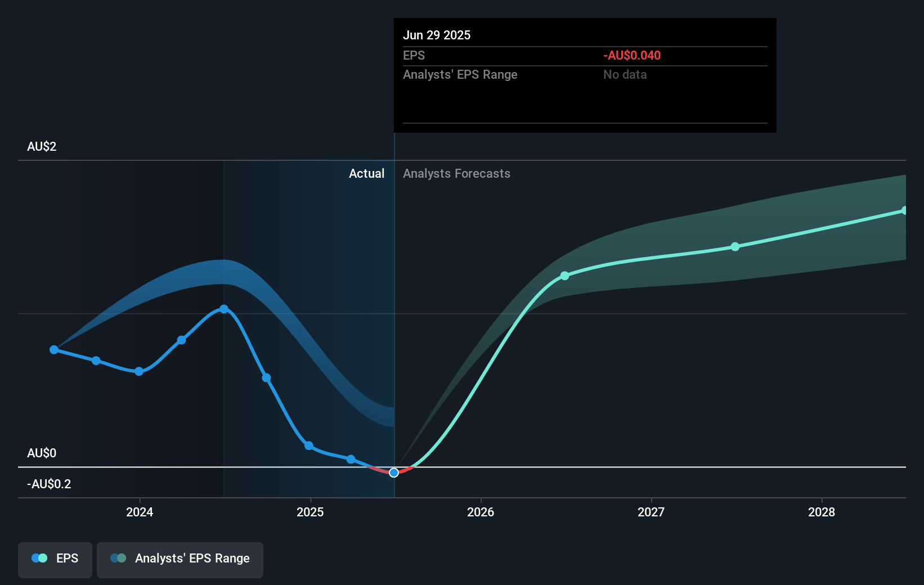Screen dimensions: 924x585
Task: Select the earliest 2023 EPS data point
Action: tap(53, 349)
